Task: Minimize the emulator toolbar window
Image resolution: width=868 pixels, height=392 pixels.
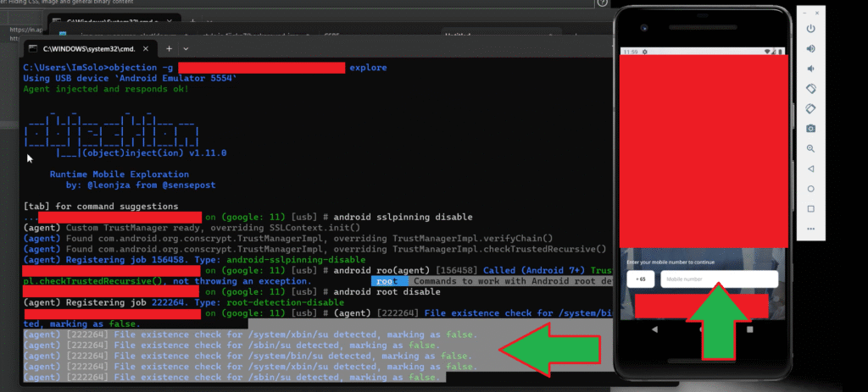Action: (802, 10)
